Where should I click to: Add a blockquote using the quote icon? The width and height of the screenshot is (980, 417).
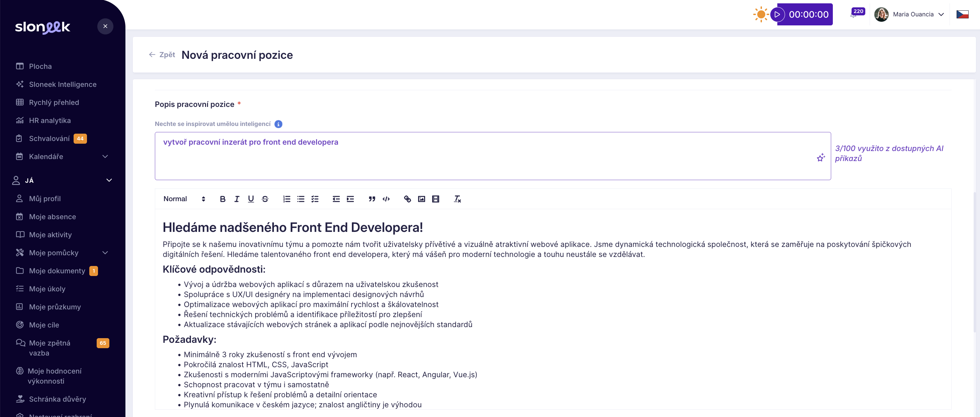[x=372, y=199]
